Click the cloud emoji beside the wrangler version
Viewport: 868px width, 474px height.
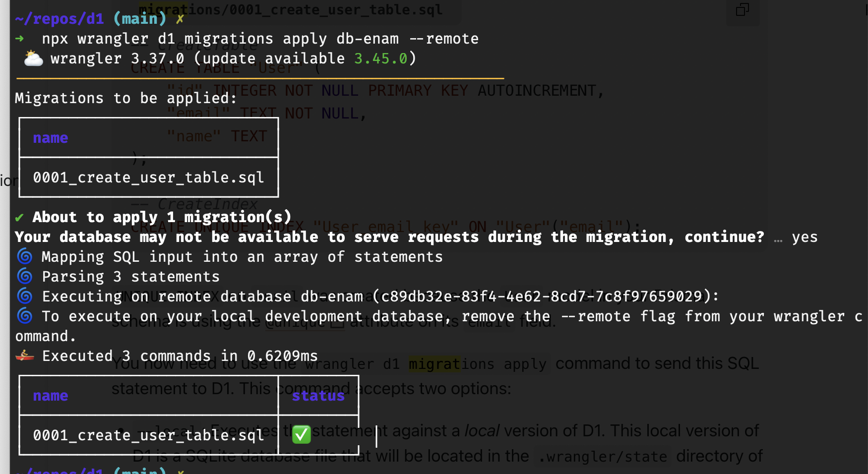pos(33,59)
